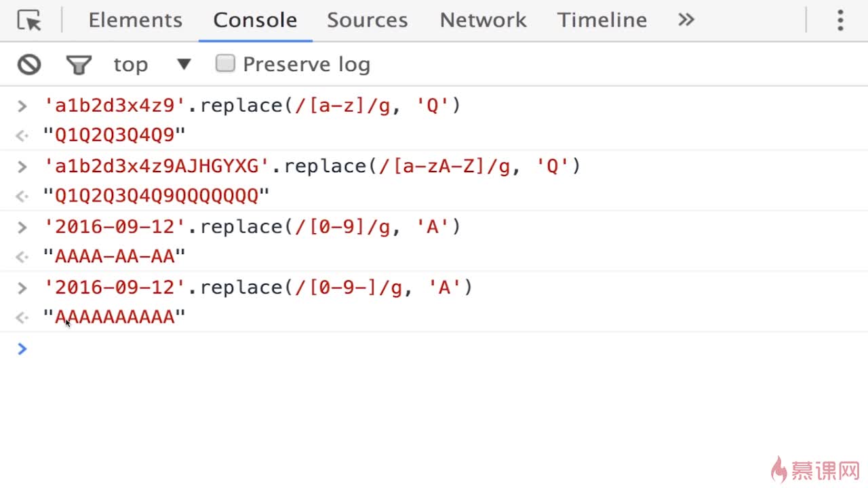The height and width of the screenshot is (488, 868).
Task: Click the '[0-9-]/g' replace command line
Action: pyautogui.click(x=258, y=287)
